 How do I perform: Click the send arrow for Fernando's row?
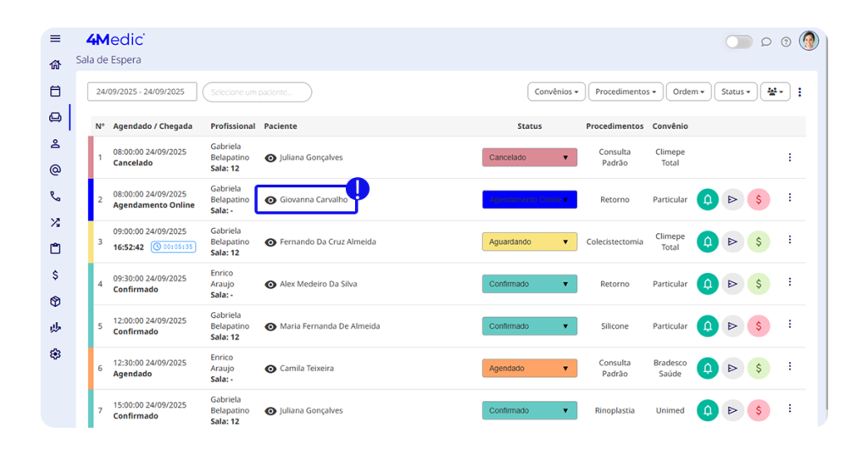pyautogui.click(x=732, y=242)
